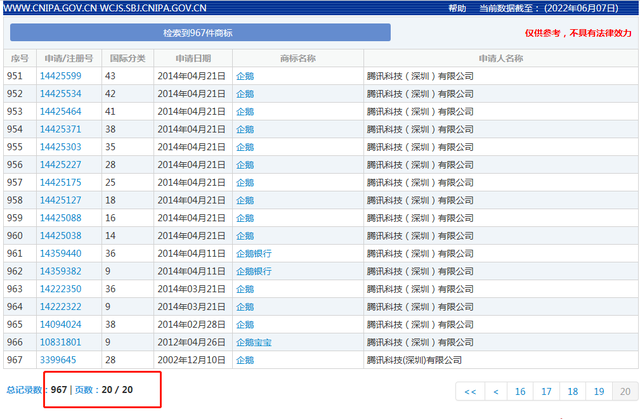Click date 2012年04月26日
The width and height of the screenshot is (640, 419).
click(x=191, y=342)
